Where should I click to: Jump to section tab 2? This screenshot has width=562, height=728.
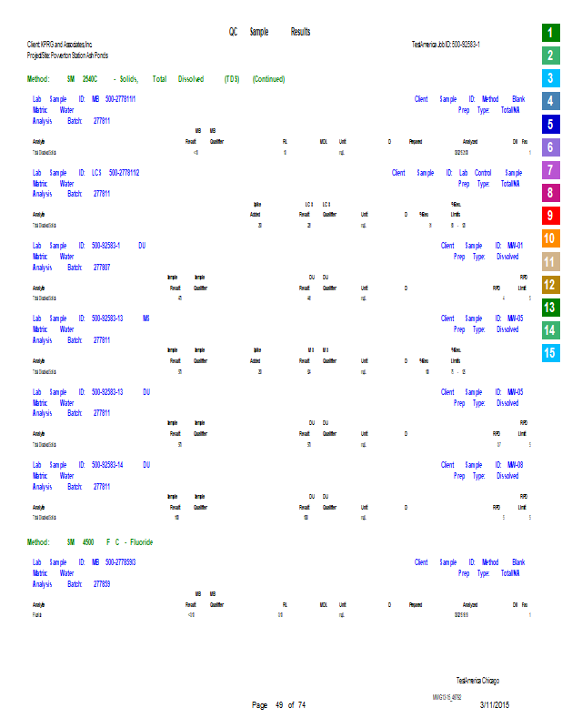550,56
